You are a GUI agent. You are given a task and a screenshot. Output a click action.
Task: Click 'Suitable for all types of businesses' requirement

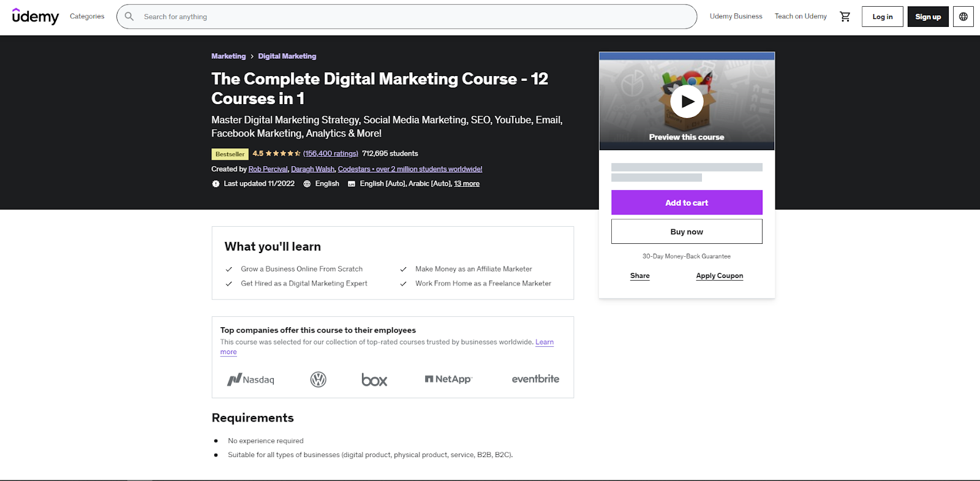tap(371, 455)
